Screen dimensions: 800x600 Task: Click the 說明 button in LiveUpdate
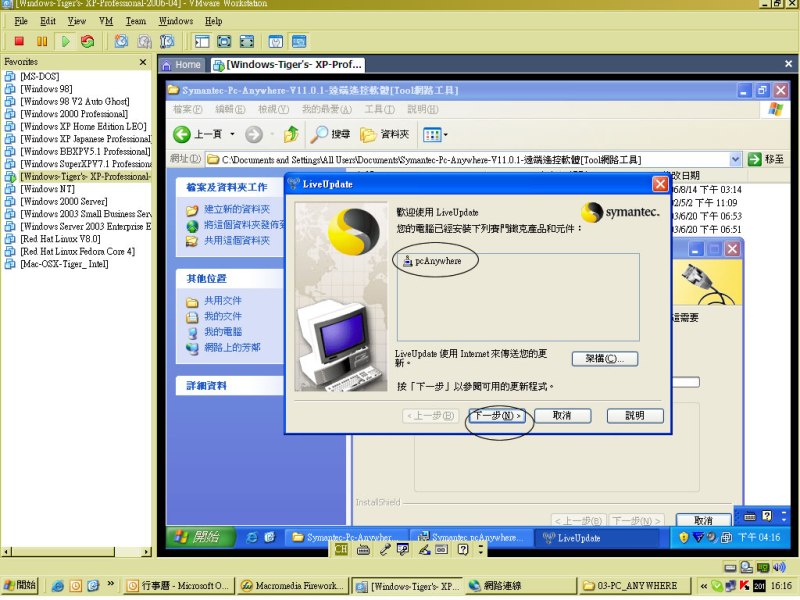635,416
